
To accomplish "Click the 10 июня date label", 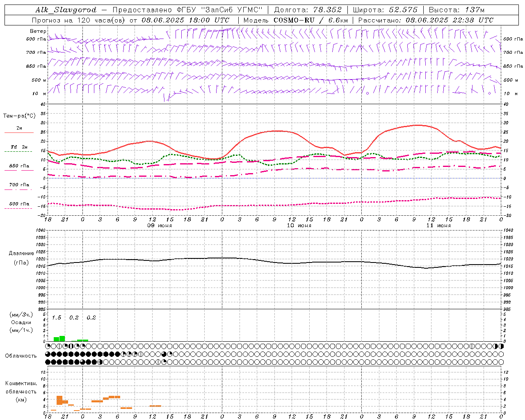I will click(299, 226).
